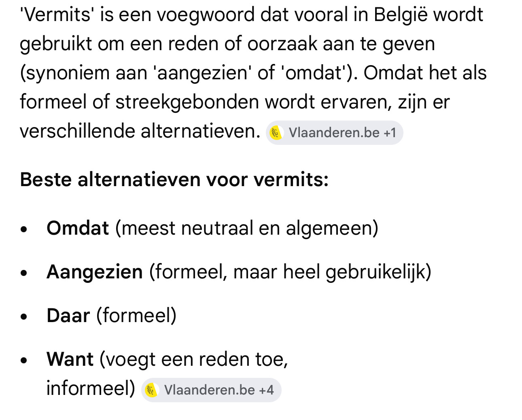
Task: Click the text '(meest neutraal en algemeen)'
Action: click(247, 228)
